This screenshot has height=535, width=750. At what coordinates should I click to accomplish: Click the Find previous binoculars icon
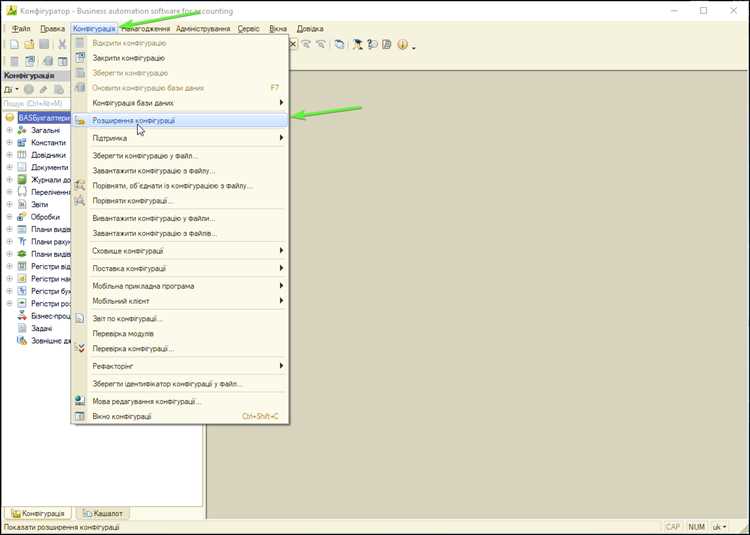[306, 44]
